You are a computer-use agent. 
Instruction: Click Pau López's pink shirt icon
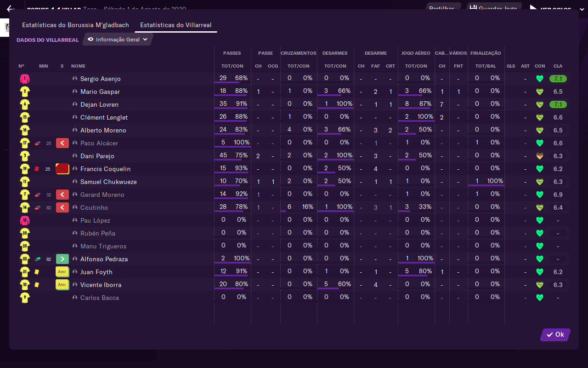click(x=25, y=220)
